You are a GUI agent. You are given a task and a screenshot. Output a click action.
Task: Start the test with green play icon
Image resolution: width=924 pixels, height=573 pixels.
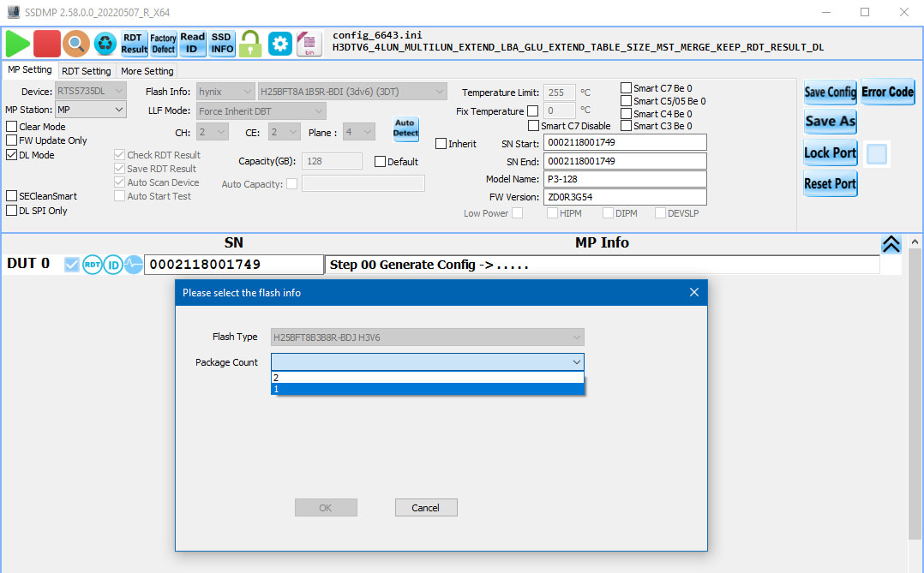click(x=18, y=44)
